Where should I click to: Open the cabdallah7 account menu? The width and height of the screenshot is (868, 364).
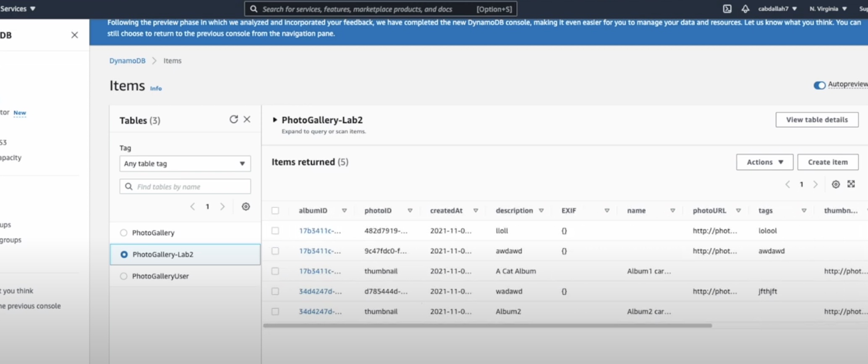777,9
